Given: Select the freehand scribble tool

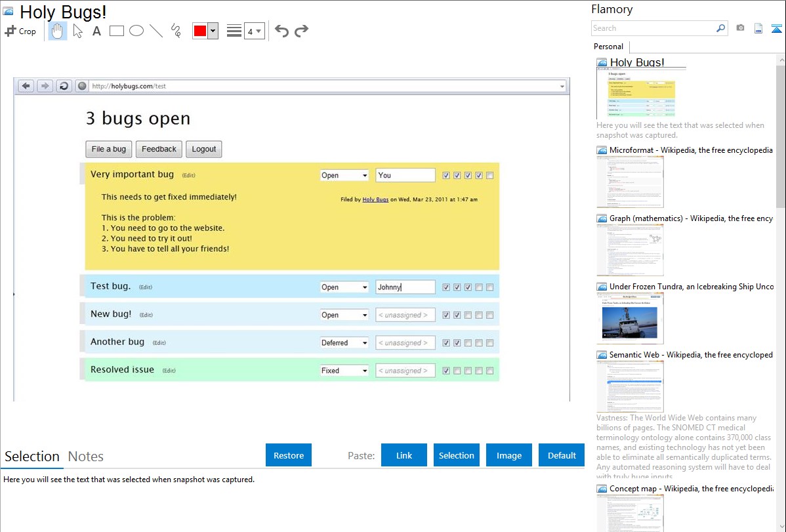Looking at the screenshot, I should click(176, 31).
